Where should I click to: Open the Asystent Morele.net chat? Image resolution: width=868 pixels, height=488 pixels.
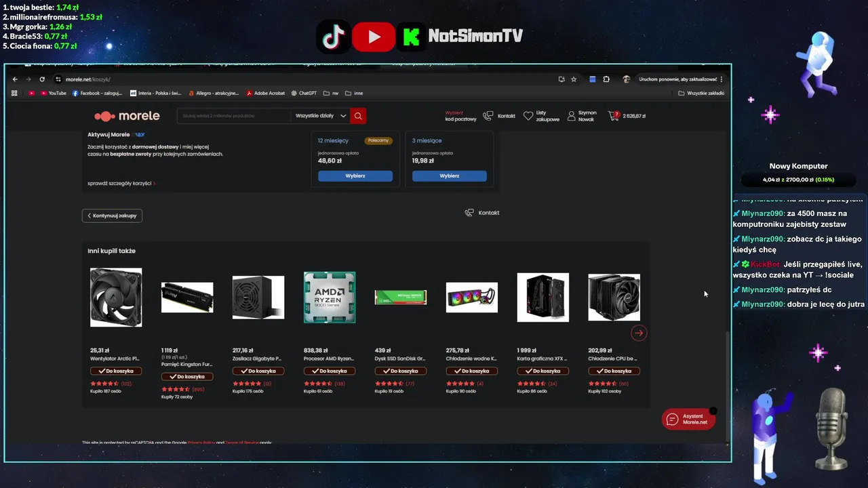(688, 420)
